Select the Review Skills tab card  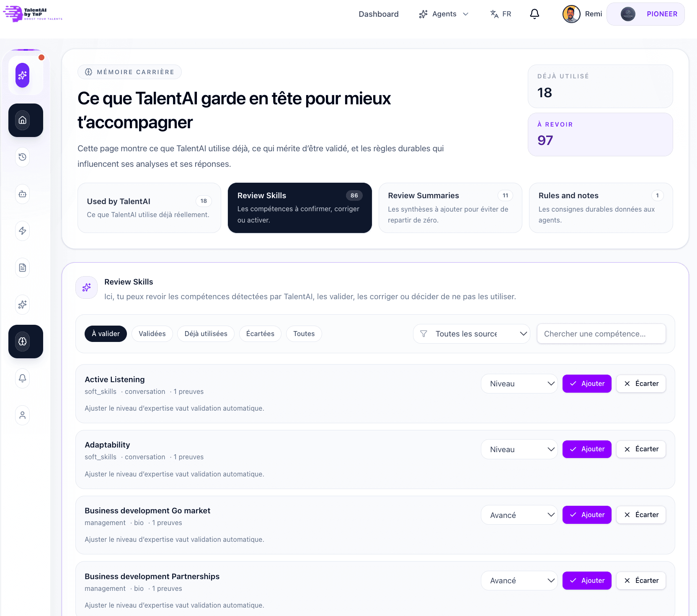(300, 208)
